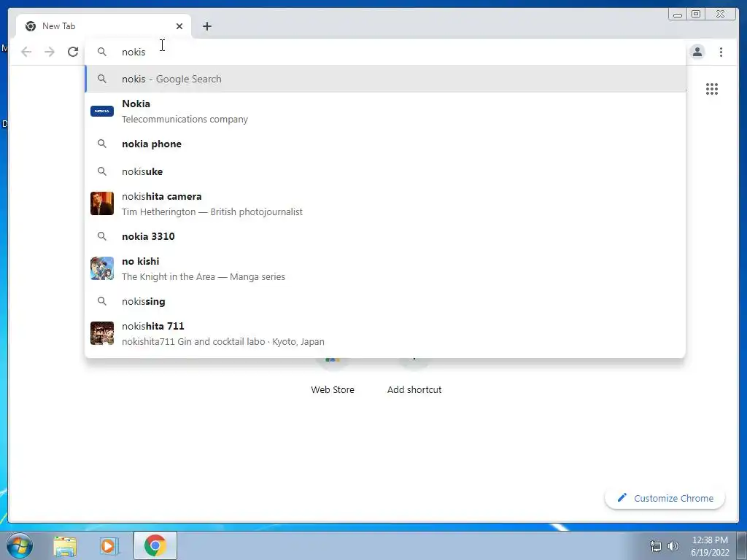This screenshot has height=560, width=747.
Task: Open the Windows Start menu orb
Action: click(20, 545)
